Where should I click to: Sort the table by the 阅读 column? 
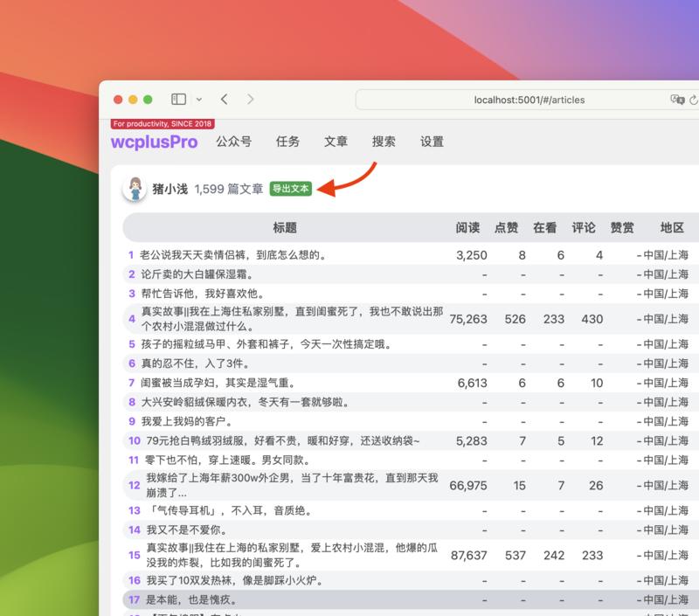[469, 227]
